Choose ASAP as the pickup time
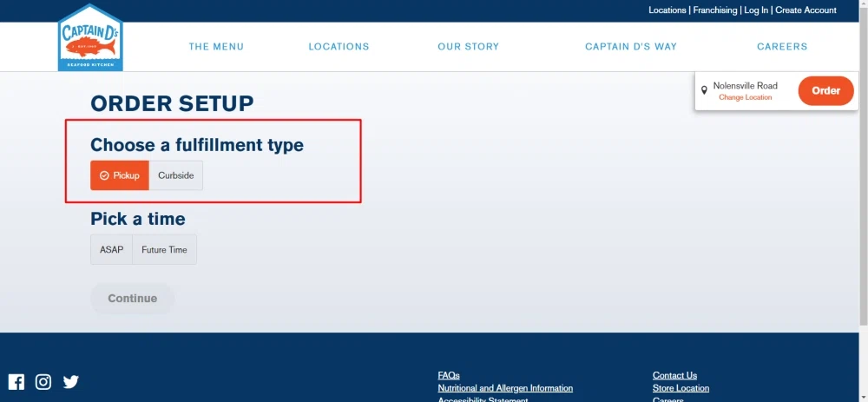 (112, 250)
